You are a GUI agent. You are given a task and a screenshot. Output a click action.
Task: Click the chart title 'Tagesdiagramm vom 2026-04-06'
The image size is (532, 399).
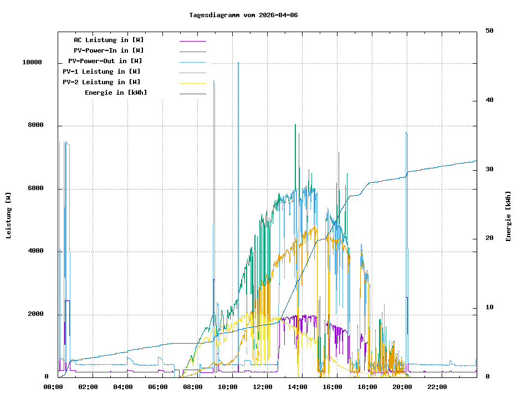243,15
